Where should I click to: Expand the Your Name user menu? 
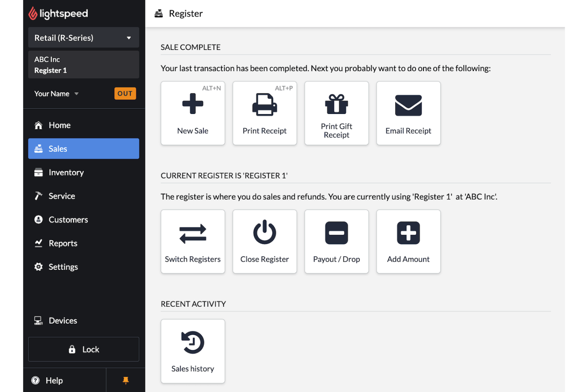(56, 93)
